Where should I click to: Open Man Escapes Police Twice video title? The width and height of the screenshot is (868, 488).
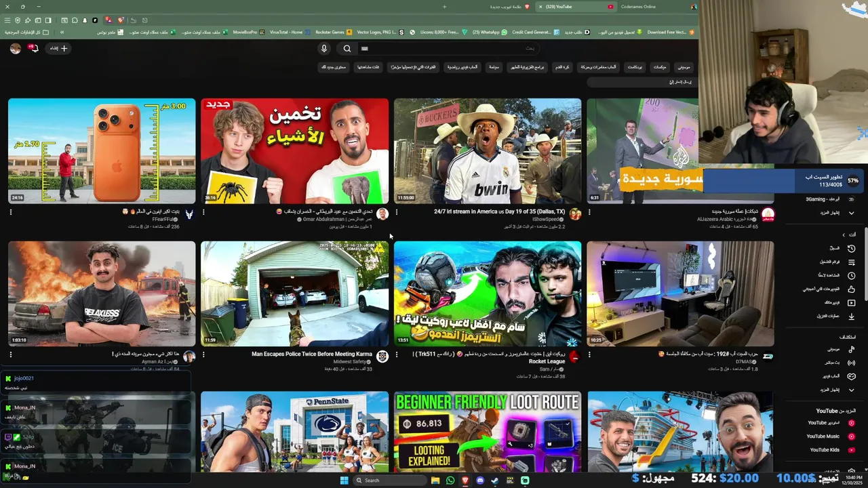pyautogui.click(x=311, y=354)
